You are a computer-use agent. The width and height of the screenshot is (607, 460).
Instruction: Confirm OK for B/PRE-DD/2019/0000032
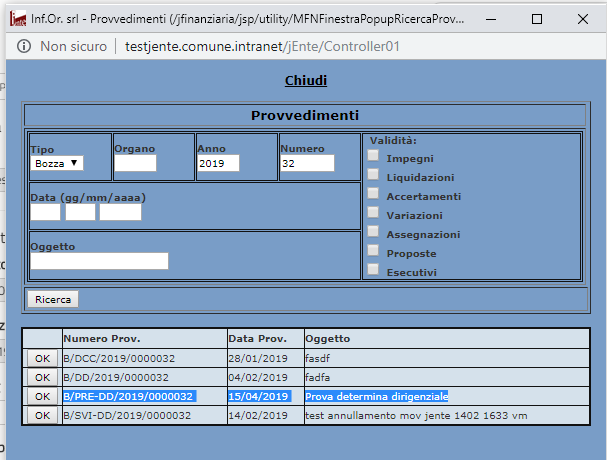(x=42, y=397)
